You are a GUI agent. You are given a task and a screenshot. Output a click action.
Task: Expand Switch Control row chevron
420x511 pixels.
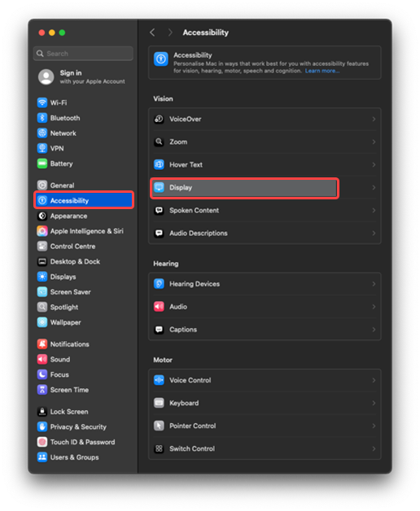coord(374,449)
